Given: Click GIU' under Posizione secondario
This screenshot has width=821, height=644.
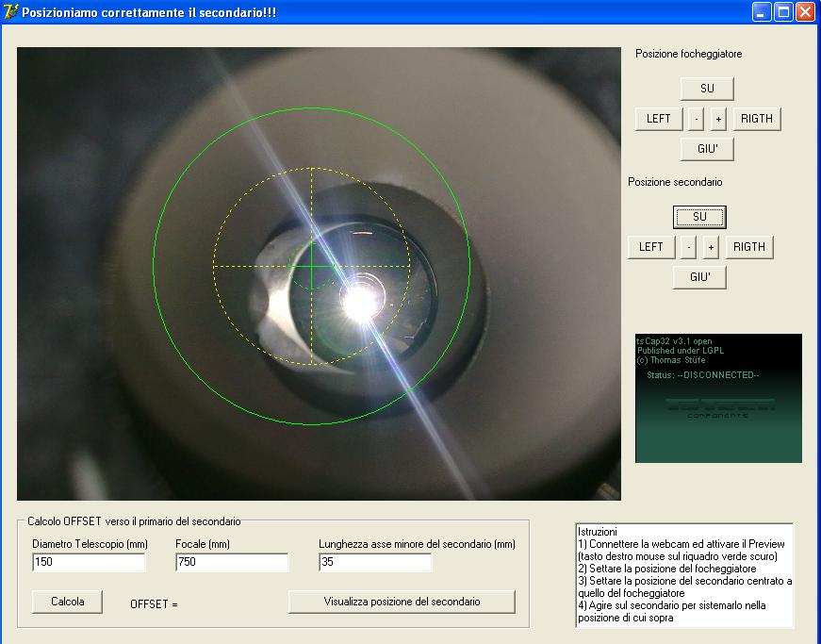Looking at the screenshot, I should point(699,277).
